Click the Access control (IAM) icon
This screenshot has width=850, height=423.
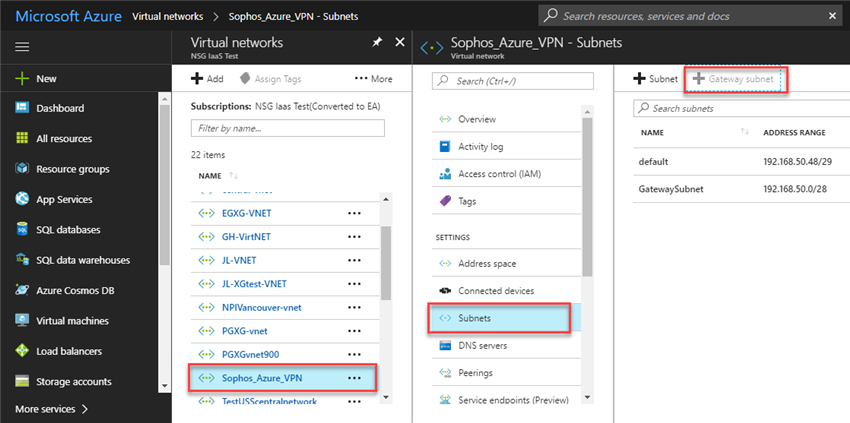click(x=445, y=174)
